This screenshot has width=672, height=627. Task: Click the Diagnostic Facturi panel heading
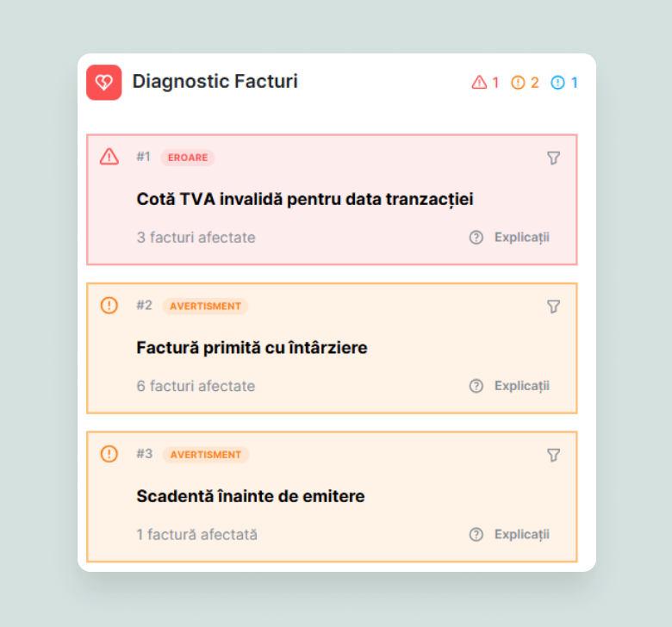215,82
